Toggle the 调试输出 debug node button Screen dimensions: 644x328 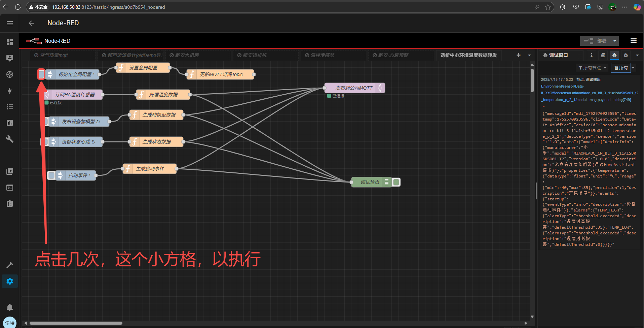[x=396, y=182]
